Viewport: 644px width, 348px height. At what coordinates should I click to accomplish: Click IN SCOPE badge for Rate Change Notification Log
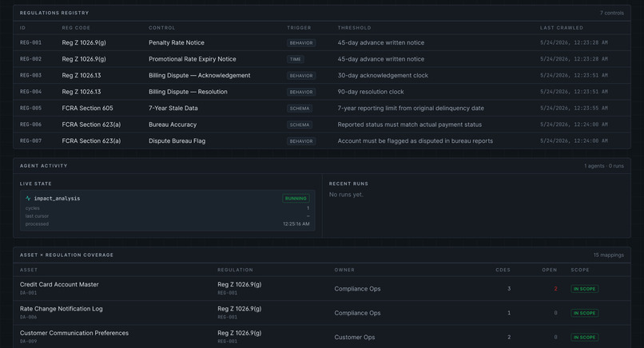584,313
